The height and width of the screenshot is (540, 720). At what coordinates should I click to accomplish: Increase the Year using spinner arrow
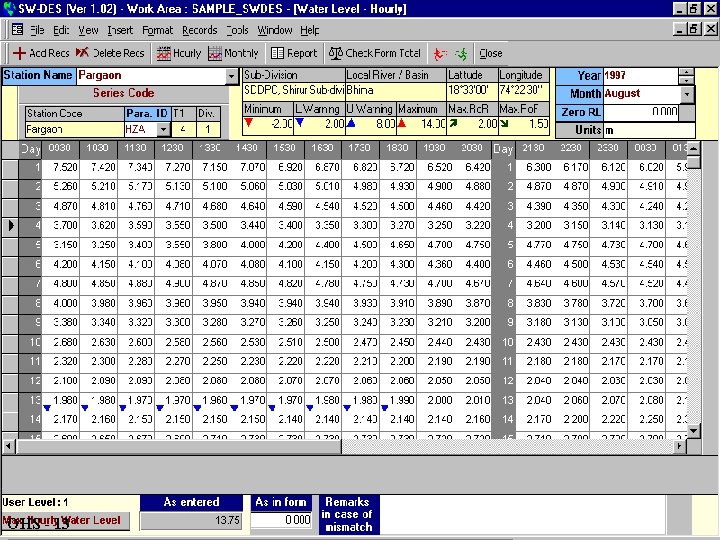(x=686, y=72)
